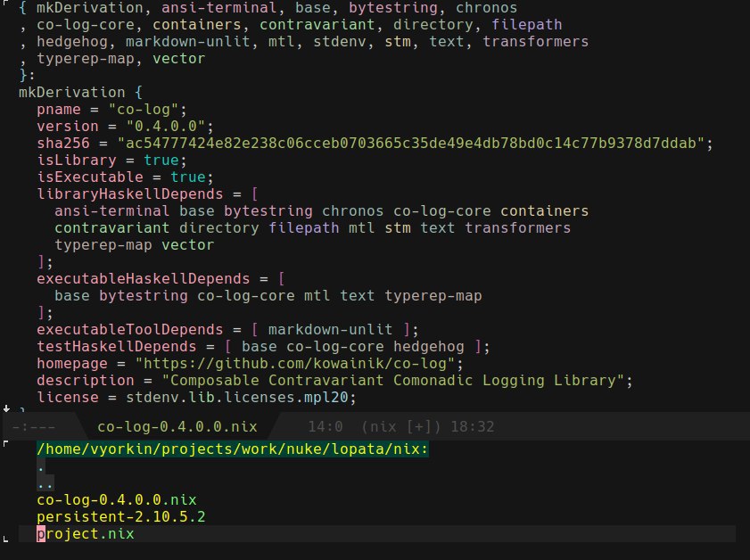Click the mkDerivation { line
This screenshot has width=750, height=560.
(x=80, y=93)
